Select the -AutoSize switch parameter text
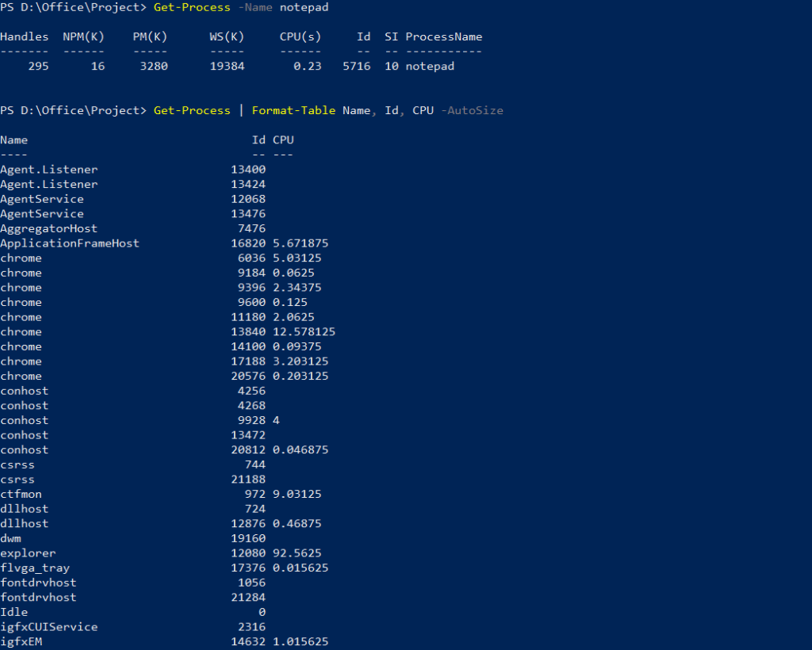 473,110
